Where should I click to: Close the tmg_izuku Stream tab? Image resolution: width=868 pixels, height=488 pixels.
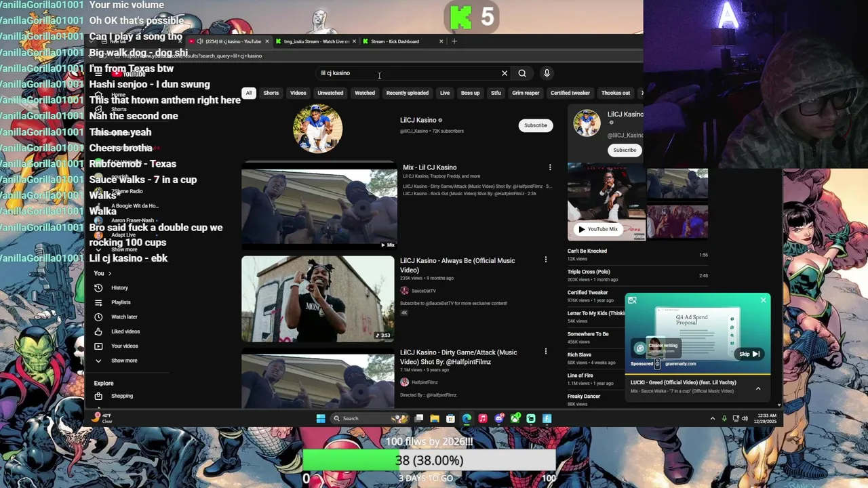point(354,41)
